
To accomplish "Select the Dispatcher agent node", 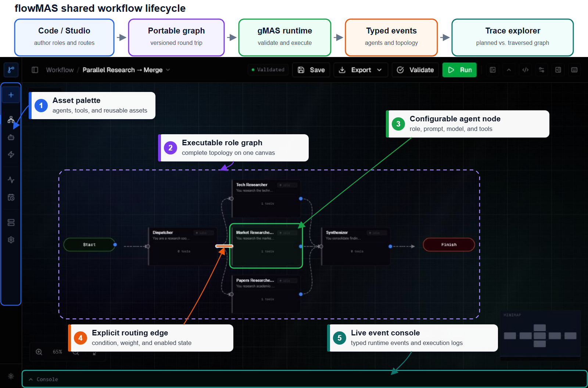I will (x=183, y=246).
